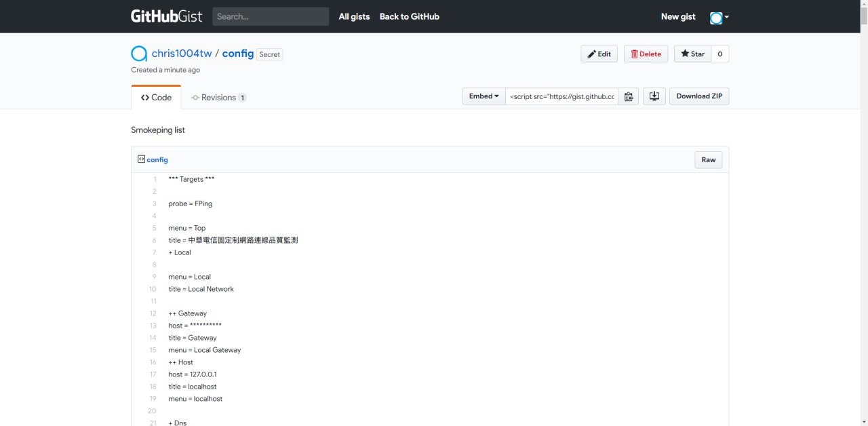Image resolution: width=868 pixels, height=426 pixels.
Task: Copy the embed script to clipboard
Action: tap(629, 96)
